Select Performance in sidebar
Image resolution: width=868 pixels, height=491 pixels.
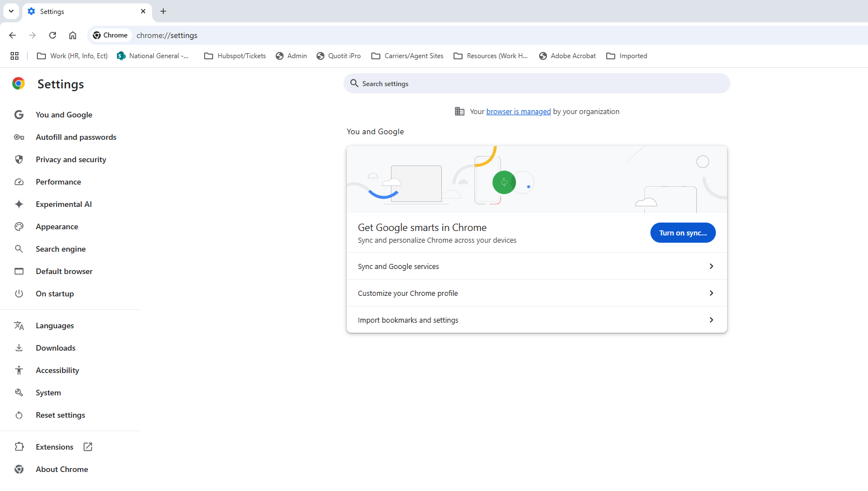point(58,182)
